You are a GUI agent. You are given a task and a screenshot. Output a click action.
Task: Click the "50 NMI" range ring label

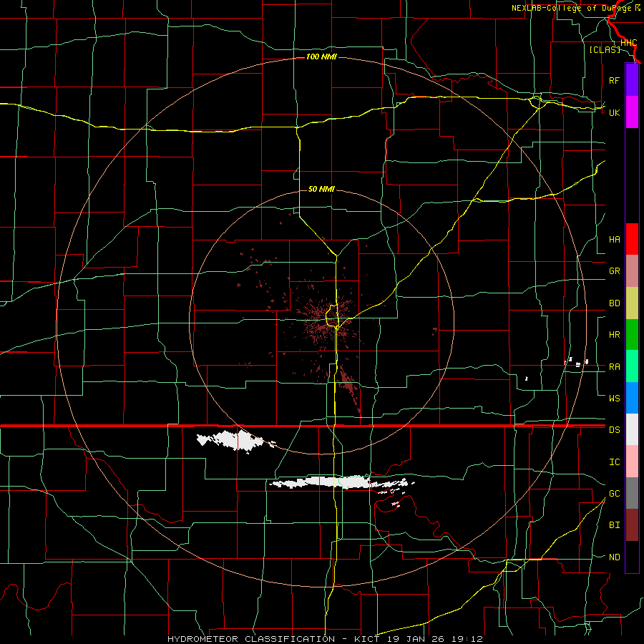coord(321,189)
